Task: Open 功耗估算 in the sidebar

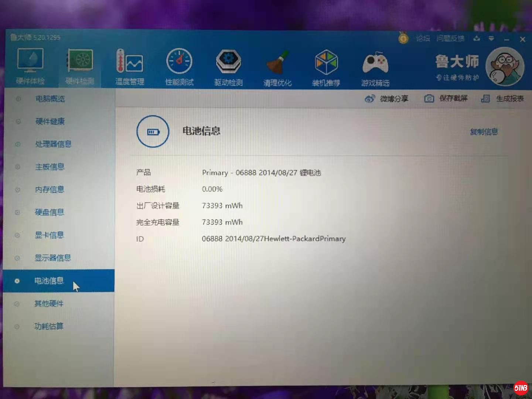Action: (49, 326)
